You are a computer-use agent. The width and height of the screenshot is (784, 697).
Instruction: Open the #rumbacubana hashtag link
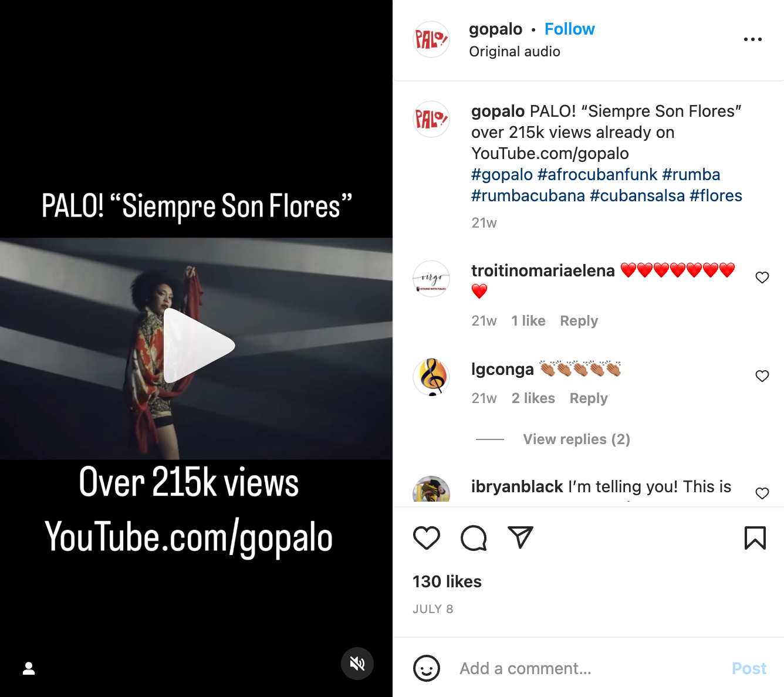click(x=528, y=195)
